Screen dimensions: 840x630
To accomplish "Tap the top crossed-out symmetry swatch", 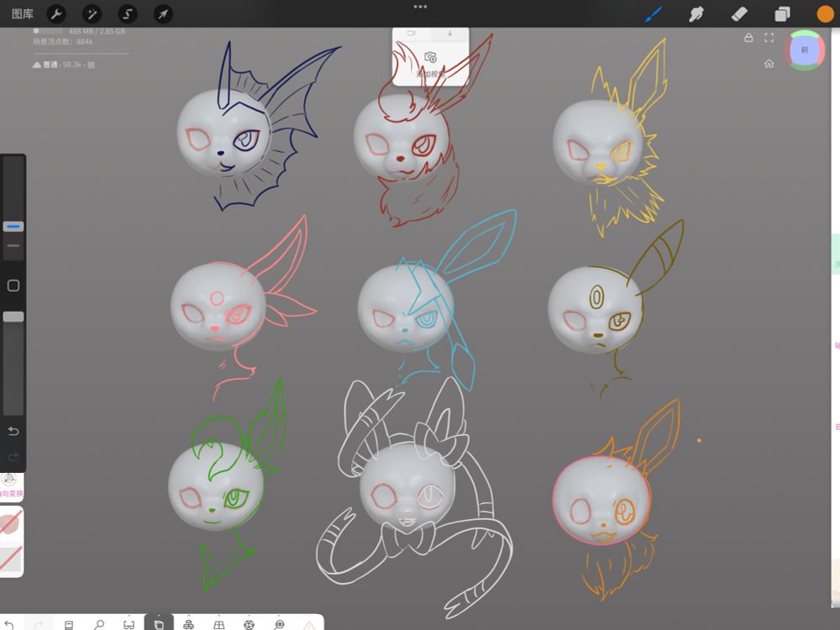I will pyautogui.click(x=11, y=524).
